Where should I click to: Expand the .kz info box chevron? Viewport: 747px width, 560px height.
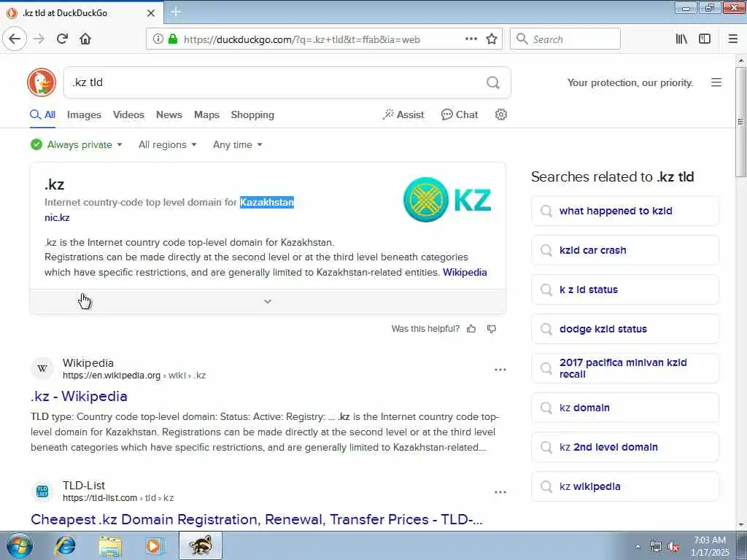point(268,301)
